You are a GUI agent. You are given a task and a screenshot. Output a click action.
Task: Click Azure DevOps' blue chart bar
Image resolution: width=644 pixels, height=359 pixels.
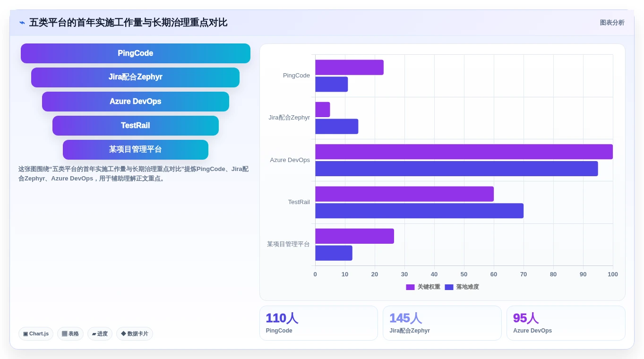point(456,169)
